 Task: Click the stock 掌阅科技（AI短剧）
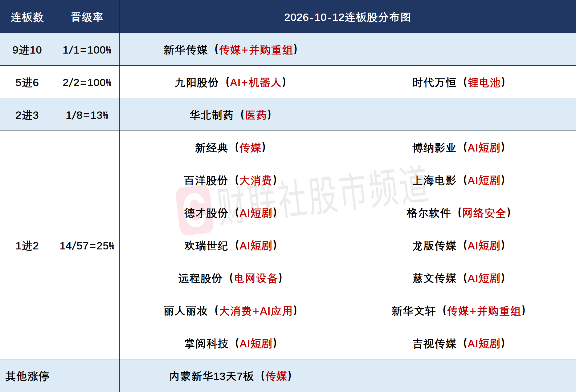pyautogui.click(x=231, y=344)
